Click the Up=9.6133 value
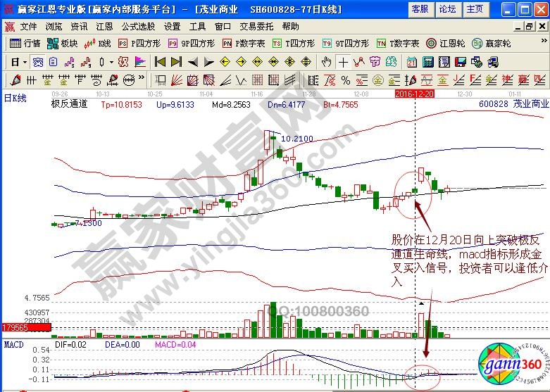The height and width of the screenshot is (392, 550). [x=175, y=104]
